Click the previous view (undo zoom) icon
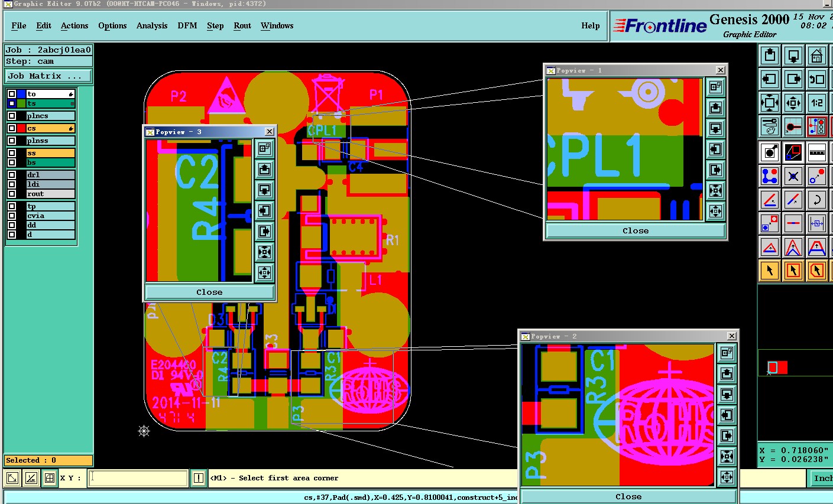The width and height of the screenshot is (833, 504). tap(816, 79)
